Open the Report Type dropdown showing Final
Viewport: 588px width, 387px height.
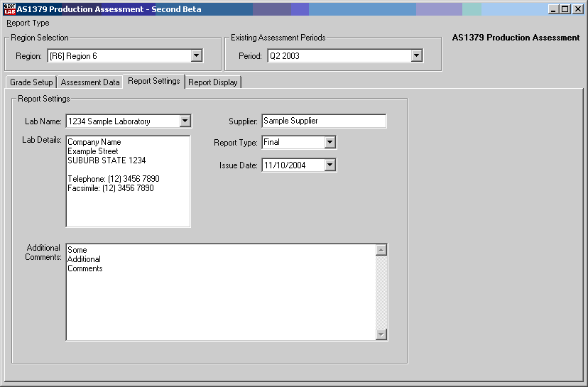(330, 143)
